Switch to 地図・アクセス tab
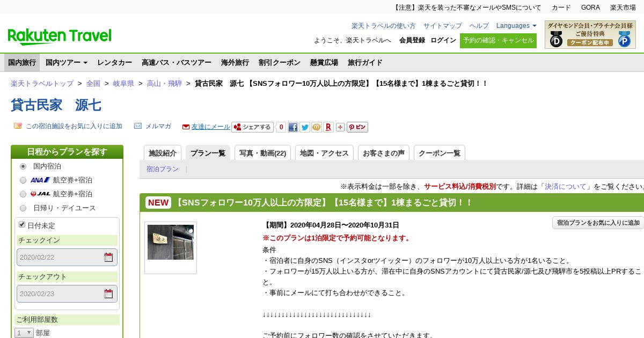Viewport: 644px width, 338px height. [x=324, y=153]
